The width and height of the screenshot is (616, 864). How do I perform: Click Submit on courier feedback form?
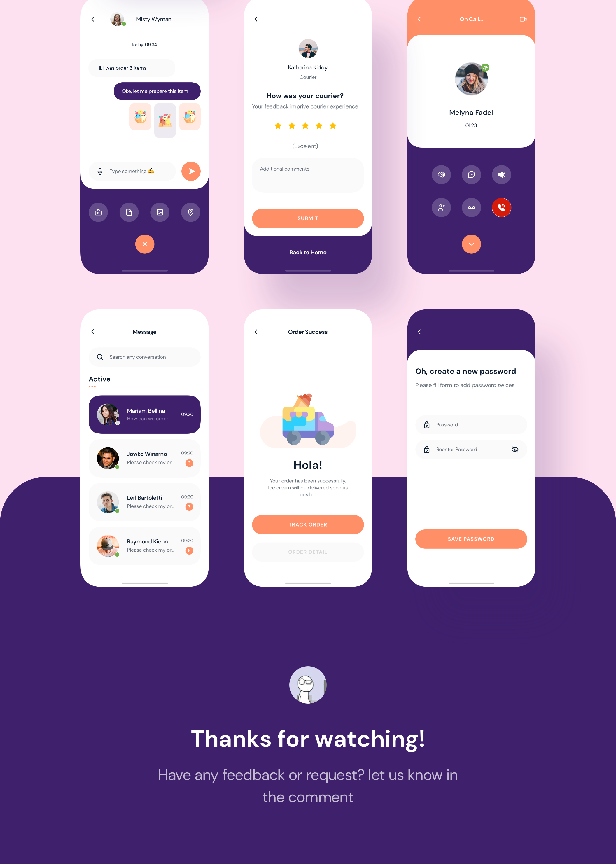pyautogui.click(x=307, y=217)
